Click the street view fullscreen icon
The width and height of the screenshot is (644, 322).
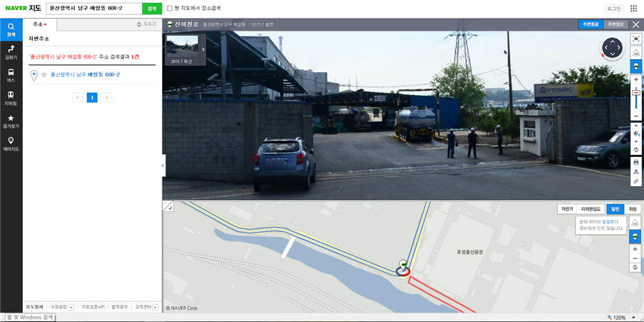636,39
